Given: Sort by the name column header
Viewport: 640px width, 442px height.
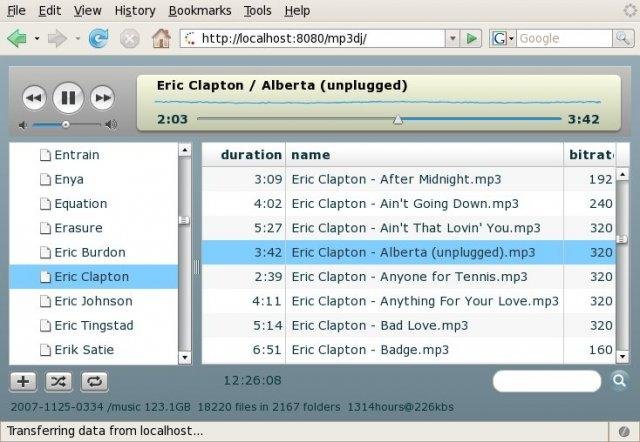Looking at the screenshot, I should (424, 155).
